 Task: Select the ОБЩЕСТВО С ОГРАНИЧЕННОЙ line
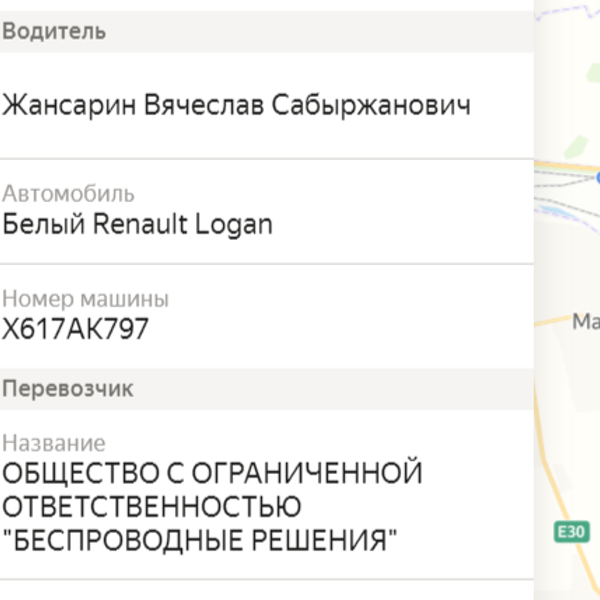click(212, 473)
